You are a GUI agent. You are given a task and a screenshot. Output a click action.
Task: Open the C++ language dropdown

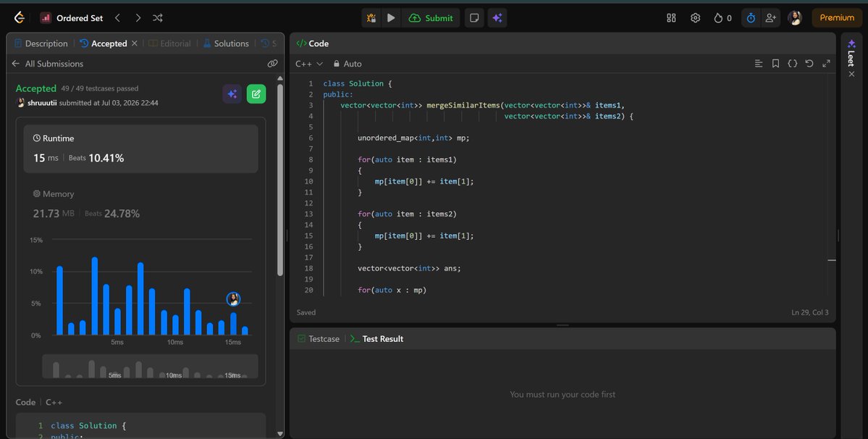coord(309,64)
